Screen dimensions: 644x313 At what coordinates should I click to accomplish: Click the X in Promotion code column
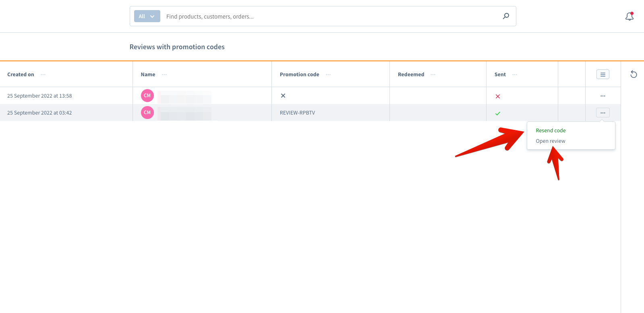(283, 96)
